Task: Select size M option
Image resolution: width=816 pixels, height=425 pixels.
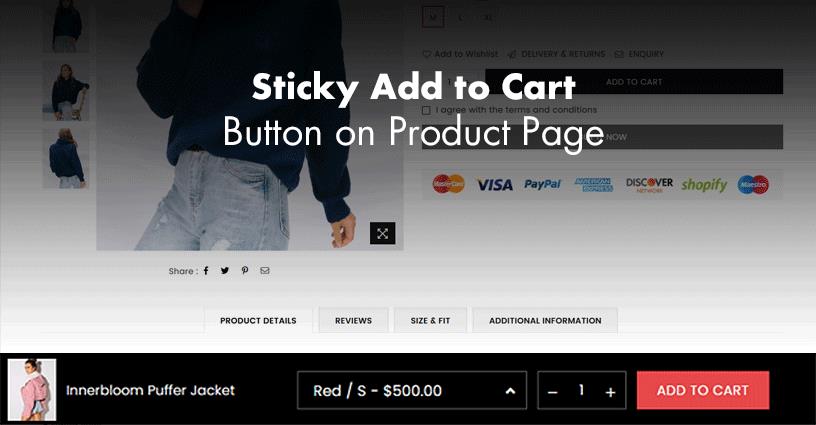Action: pos(433,17)
